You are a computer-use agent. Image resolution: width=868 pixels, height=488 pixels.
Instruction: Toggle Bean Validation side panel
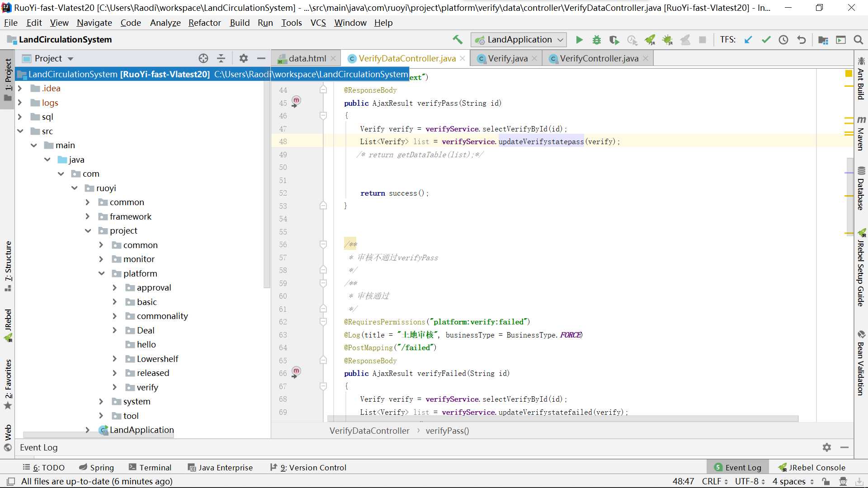[x=861, y=363]
